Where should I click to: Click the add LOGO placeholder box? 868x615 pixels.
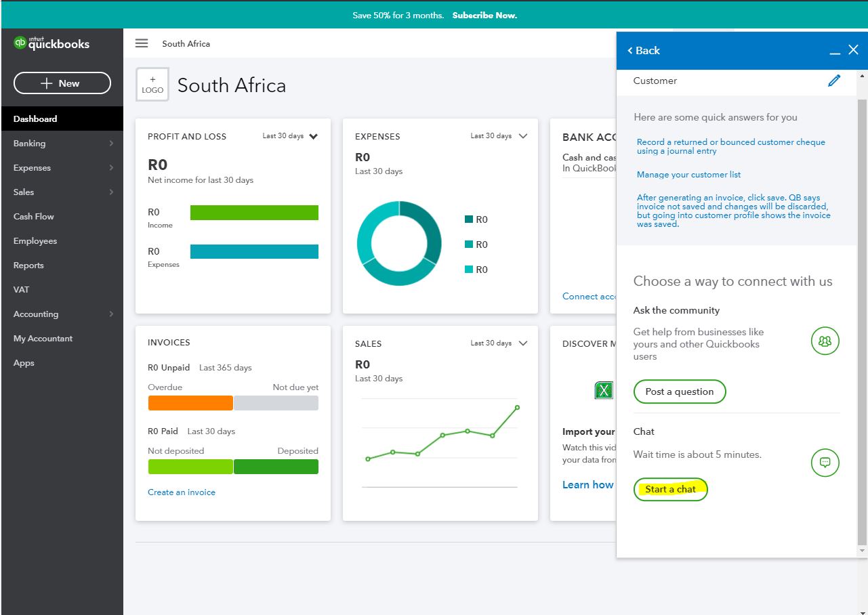(152, 85)
